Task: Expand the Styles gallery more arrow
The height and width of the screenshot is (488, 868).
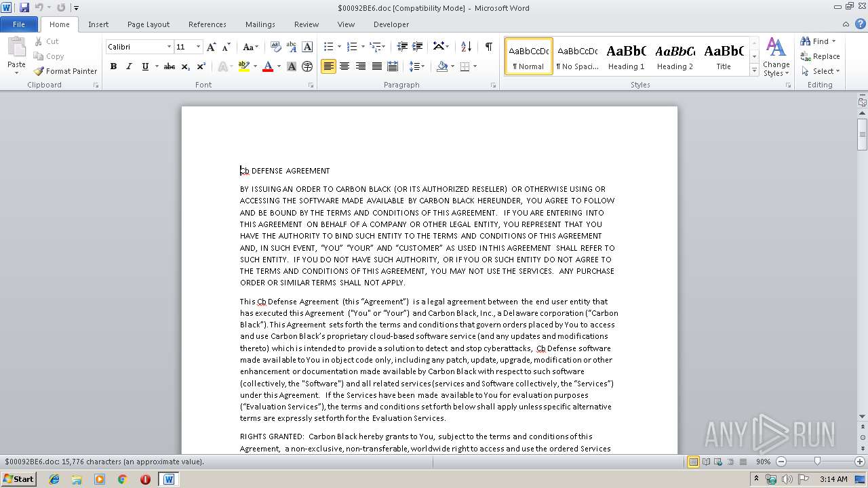Action: [754, 70]
